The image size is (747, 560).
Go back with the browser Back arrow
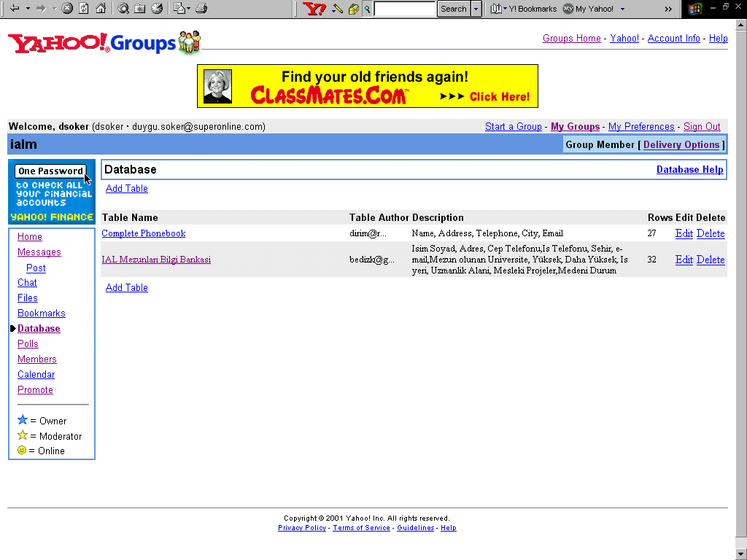(15, 8)
